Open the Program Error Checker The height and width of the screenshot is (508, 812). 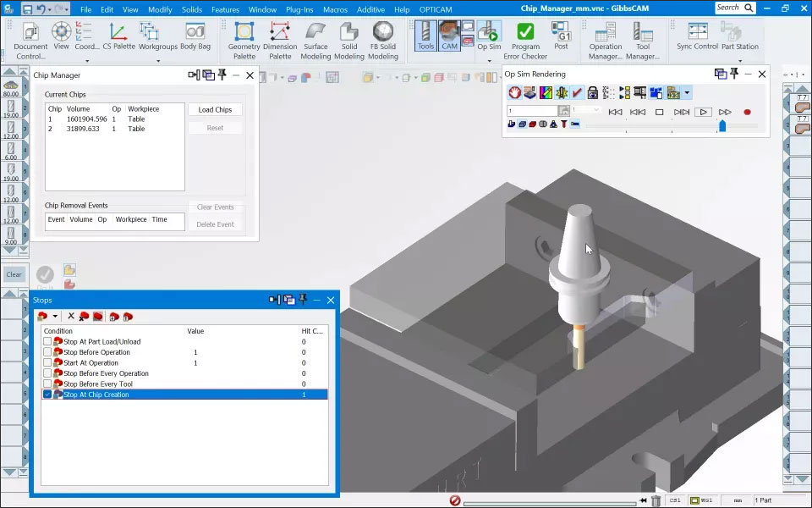[525, 41]
